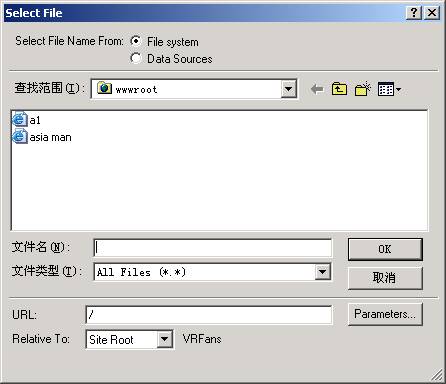Image resolution: width=446 pixels, height=384 pixels.
Task: Expand the Site Root relative-to dropdown
Action: [x=164, y=340]
